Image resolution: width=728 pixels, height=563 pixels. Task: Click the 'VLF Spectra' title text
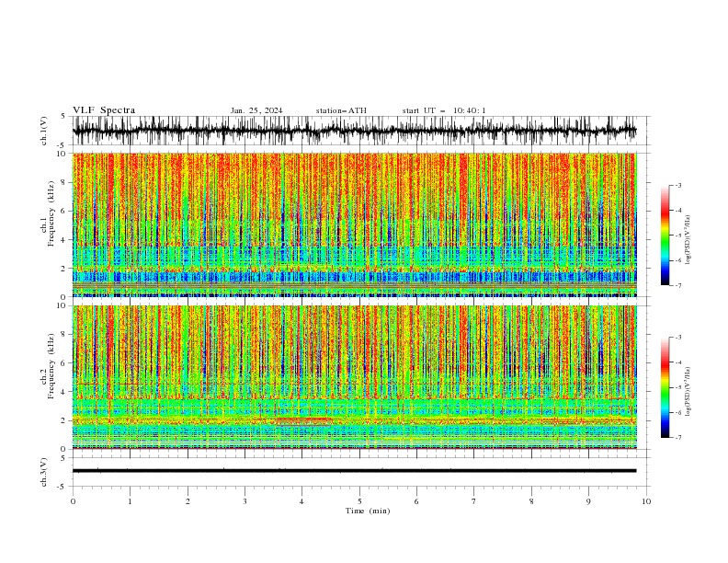click(x=104, y=110)
